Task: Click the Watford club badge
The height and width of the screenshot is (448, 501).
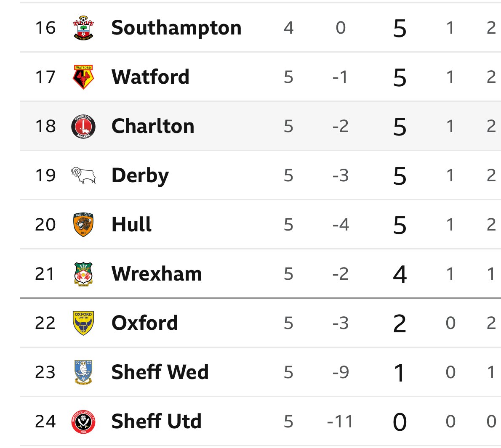Action: [83, 77]
